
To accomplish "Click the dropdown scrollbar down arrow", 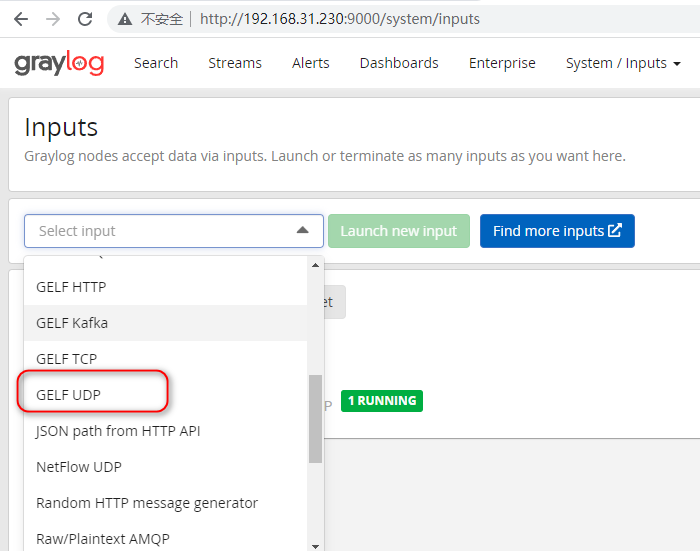I will tap(316, 546).
